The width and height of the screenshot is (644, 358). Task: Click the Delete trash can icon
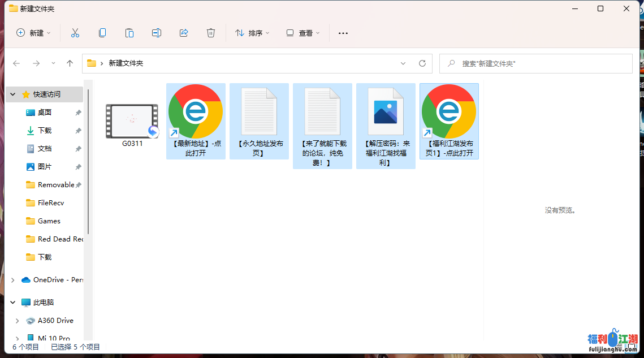(x=211, y=33)
